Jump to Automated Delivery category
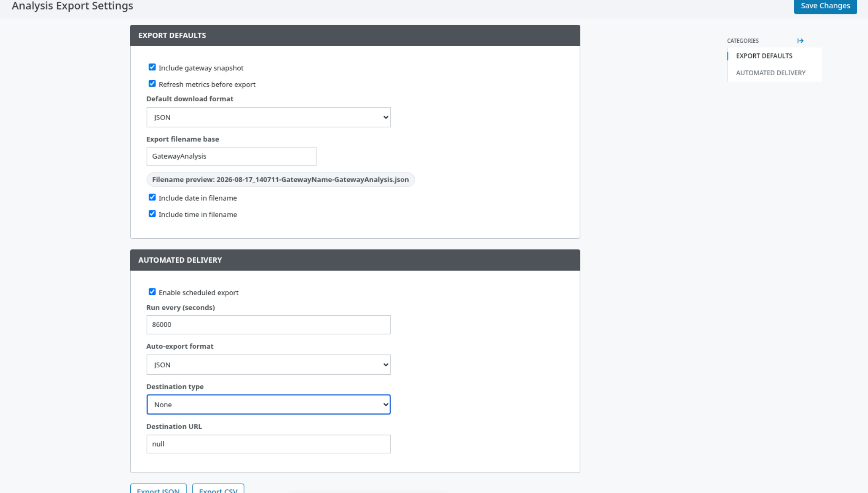The width and height of the screenshot is (868, 493). pyautogui.click(x=770, y=73)
